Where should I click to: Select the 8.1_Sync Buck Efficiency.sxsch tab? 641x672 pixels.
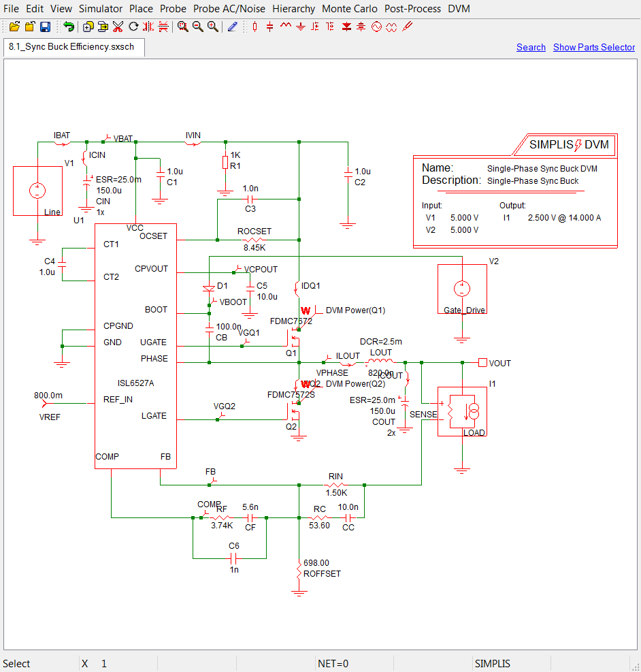72,47
